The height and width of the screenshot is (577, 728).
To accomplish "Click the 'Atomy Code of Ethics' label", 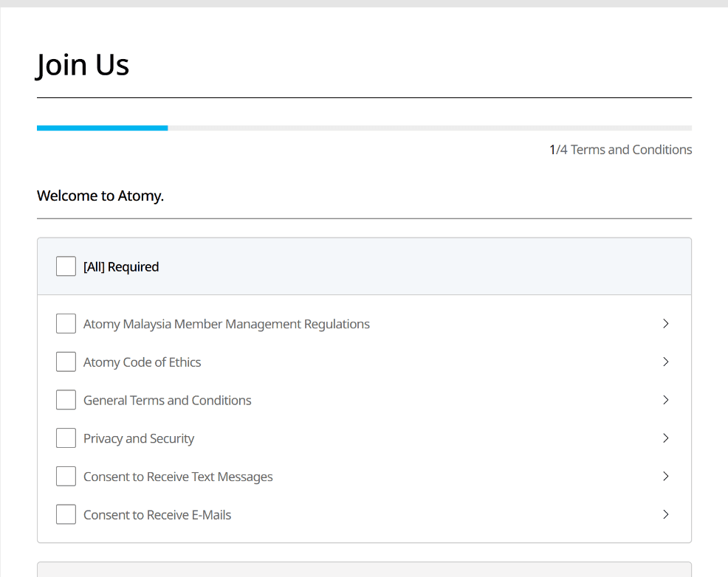I will point(142,362).
